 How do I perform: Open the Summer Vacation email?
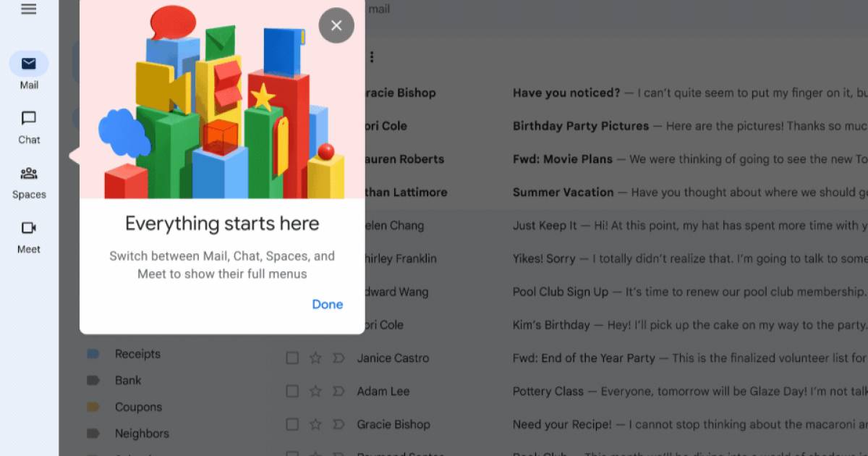point(563,193)
